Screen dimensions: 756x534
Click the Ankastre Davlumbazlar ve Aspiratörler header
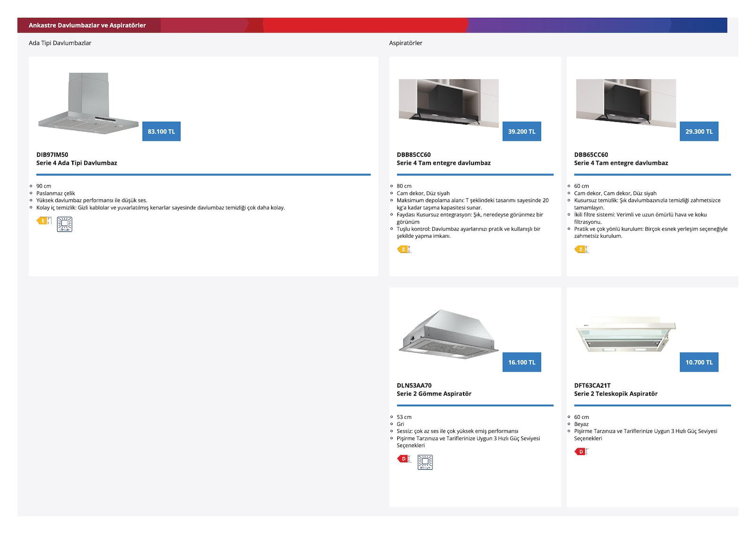pos(87,25)
